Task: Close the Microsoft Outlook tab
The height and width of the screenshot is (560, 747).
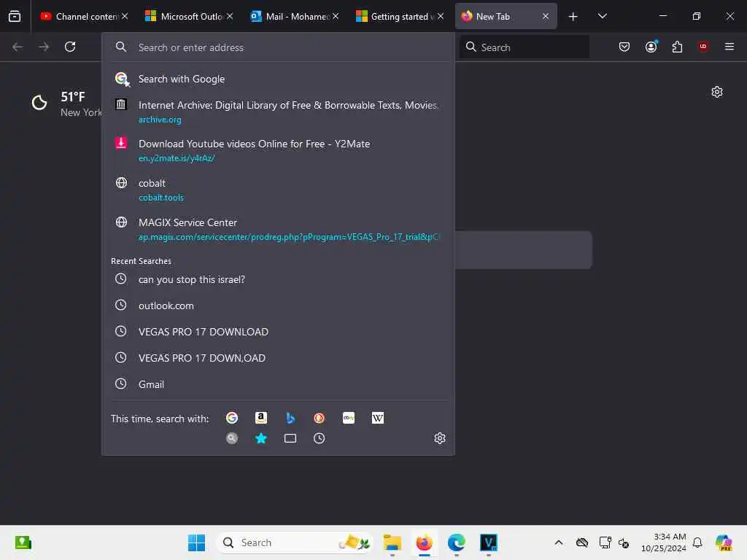Action: pyautogui.click(x=230, y=16)
